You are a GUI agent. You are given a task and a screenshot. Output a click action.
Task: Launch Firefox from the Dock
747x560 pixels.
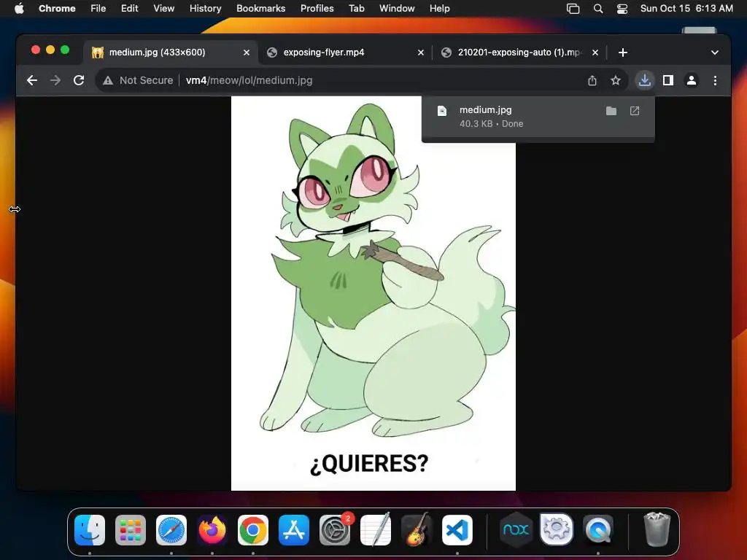pyautogui.click(x=212, y=530)
